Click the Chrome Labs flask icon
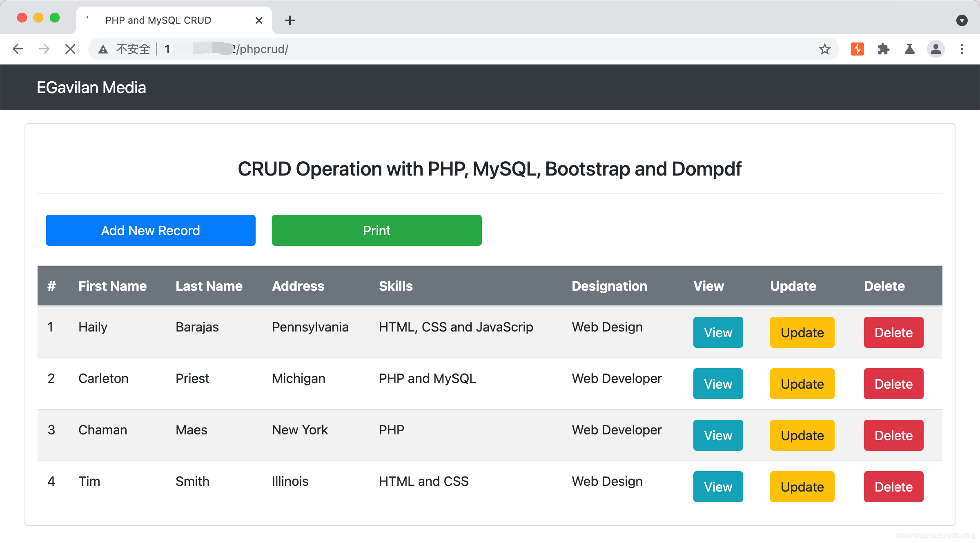 coord(909,49)
